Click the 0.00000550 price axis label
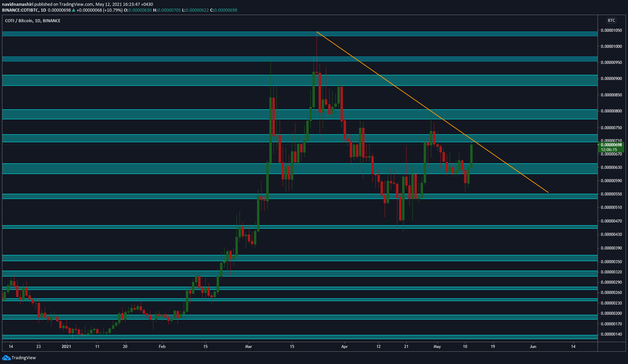 tap(611, 194)
